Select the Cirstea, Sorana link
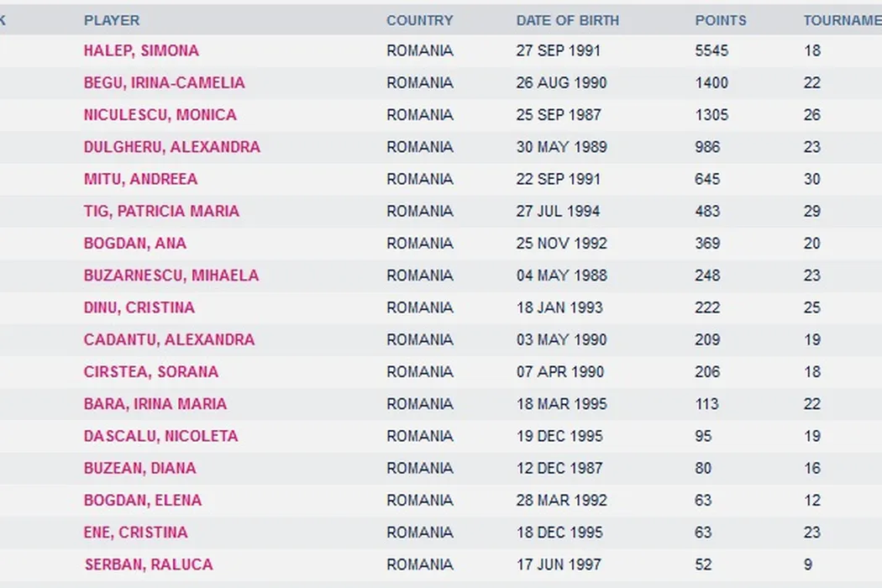Image resolution: width=882 pixels, height=588 pixels. tap(150, 371)
